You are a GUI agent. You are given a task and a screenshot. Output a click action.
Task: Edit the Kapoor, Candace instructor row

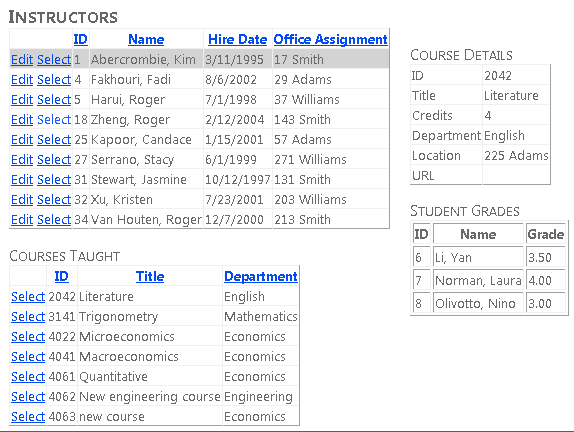click(22, 139)
